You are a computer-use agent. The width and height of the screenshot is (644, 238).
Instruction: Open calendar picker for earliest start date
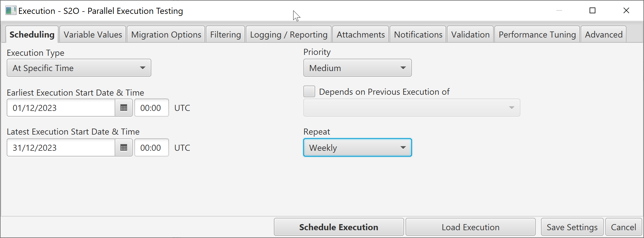pos(124,108)
